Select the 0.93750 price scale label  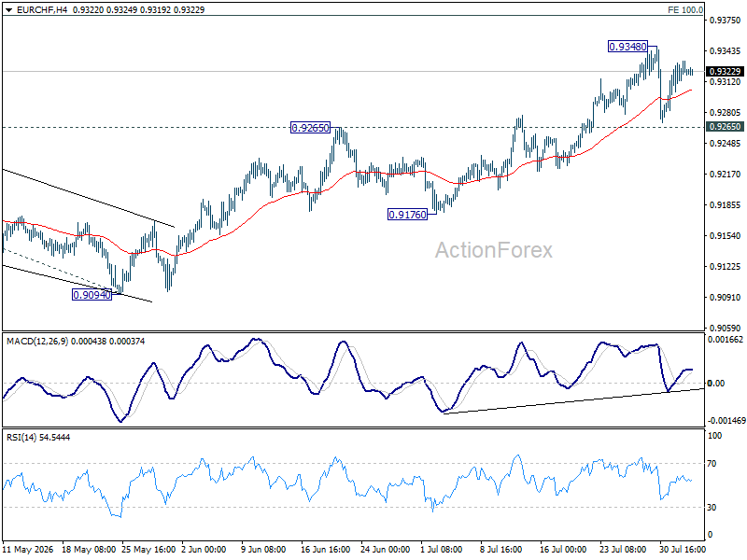tap(726, 21)
